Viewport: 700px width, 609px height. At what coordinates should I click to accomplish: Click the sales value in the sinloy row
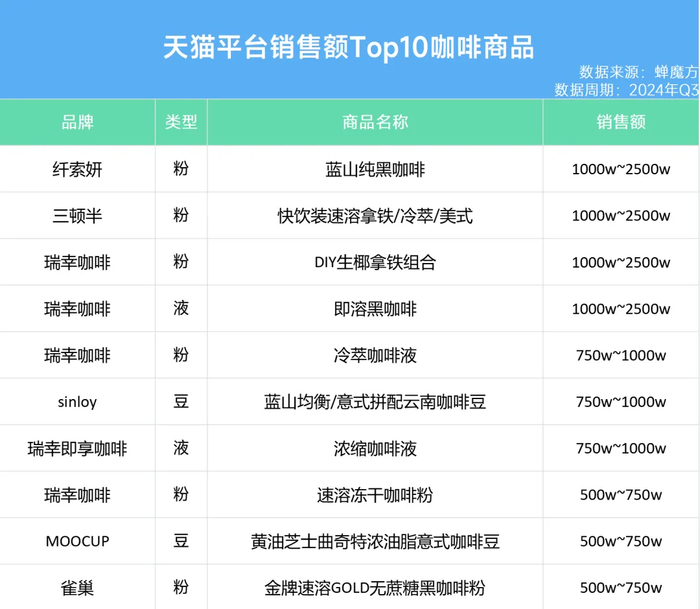(x=621, y=402)
